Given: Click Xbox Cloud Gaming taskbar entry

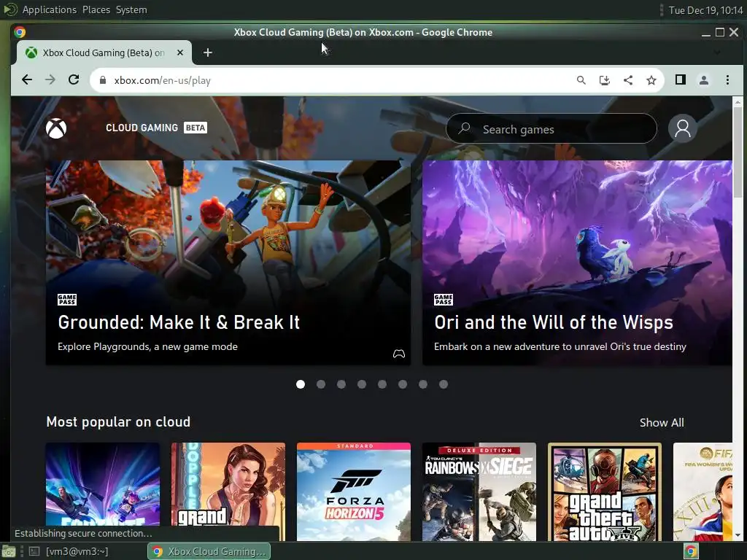Looking at the screenshot, I should (209, 551).
